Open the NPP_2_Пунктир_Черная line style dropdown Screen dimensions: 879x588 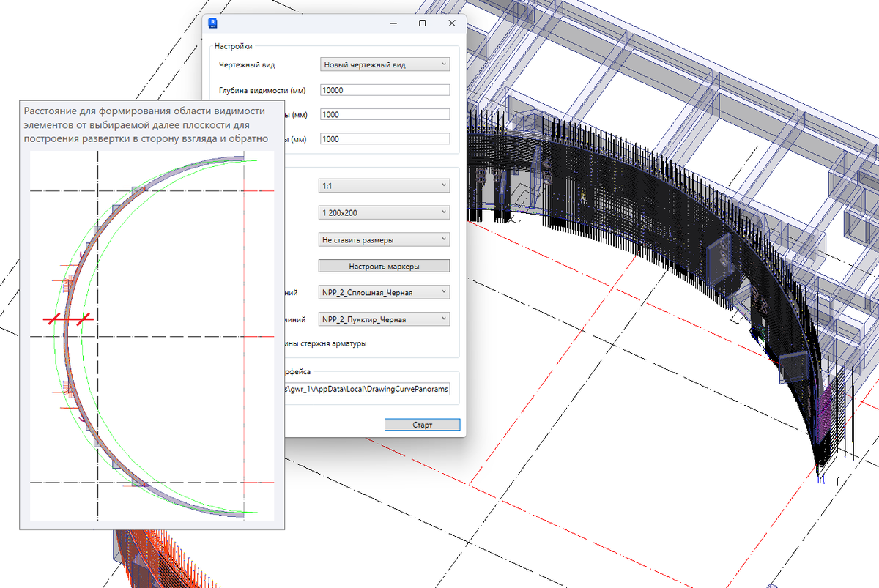(385, 319)
